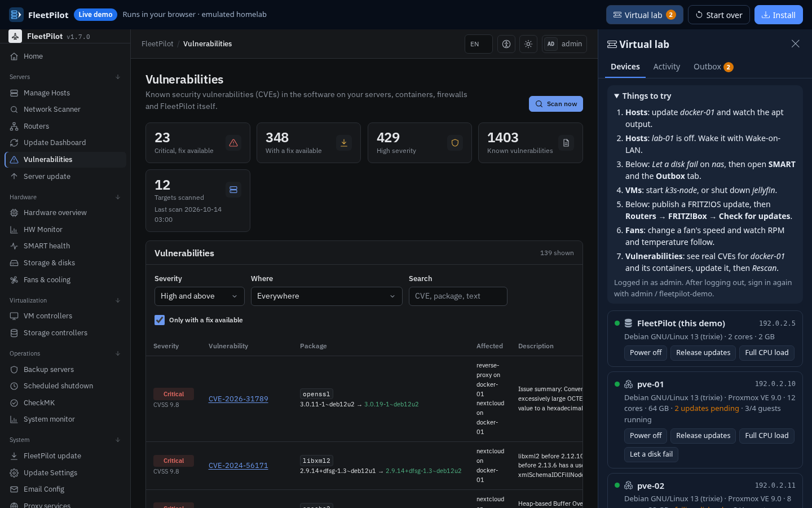
Task: Focus the CVE, package, text search field
Action: pyautogui.click(x=458, y=296)
